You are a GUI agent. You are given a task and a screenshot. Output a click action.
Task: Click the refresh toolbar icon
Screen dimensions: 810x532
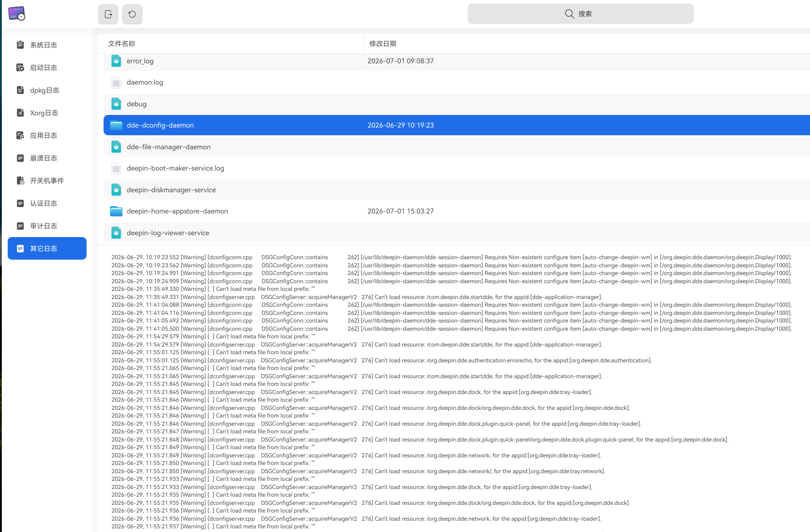tap(132, 14)
